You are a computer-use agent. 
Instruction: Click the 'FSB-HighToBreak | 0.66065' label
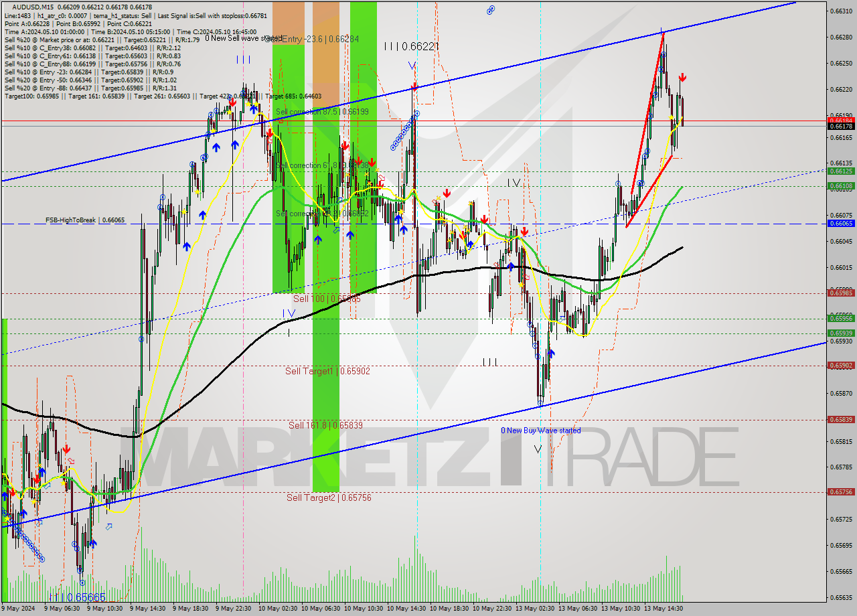coord(85,220)
